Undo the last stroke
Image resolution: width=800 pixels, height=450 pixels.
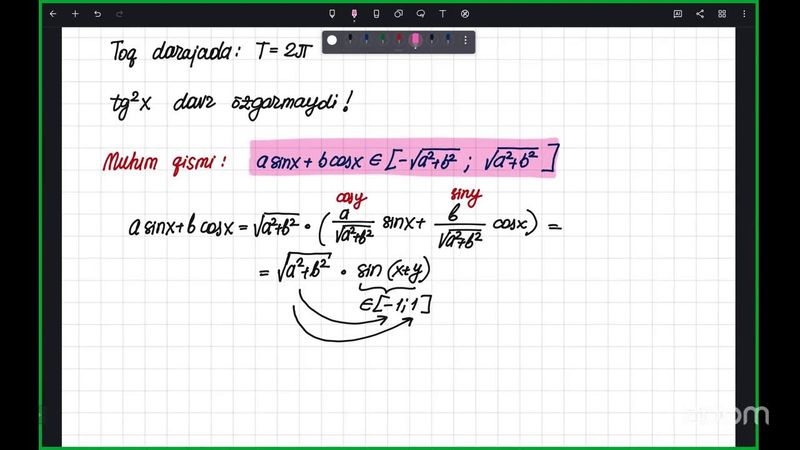pos(97,14)
